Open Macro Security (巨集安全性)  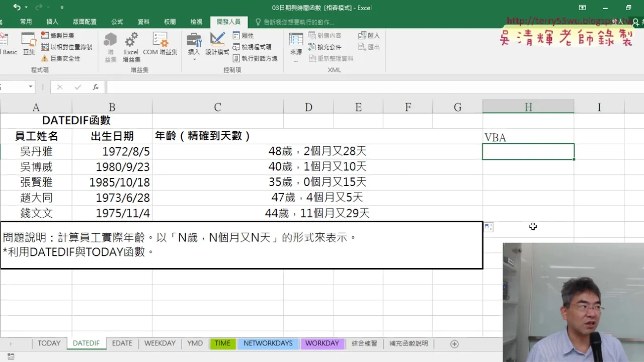click(61, 58)
